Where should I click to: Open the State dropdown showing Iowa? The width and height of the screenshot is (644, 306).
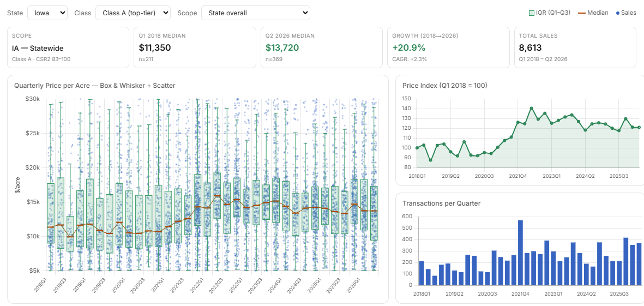pyautogui.click(x=47, y=13)
